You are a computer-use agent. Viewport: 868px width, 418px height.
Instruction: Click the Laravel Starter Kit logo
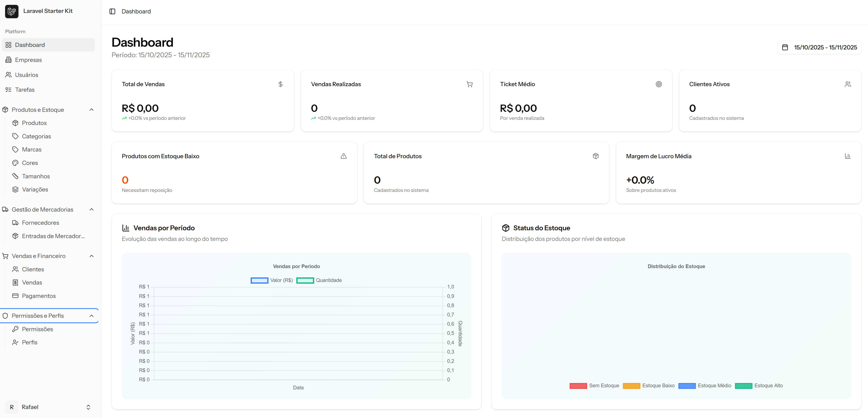[12, 12]
